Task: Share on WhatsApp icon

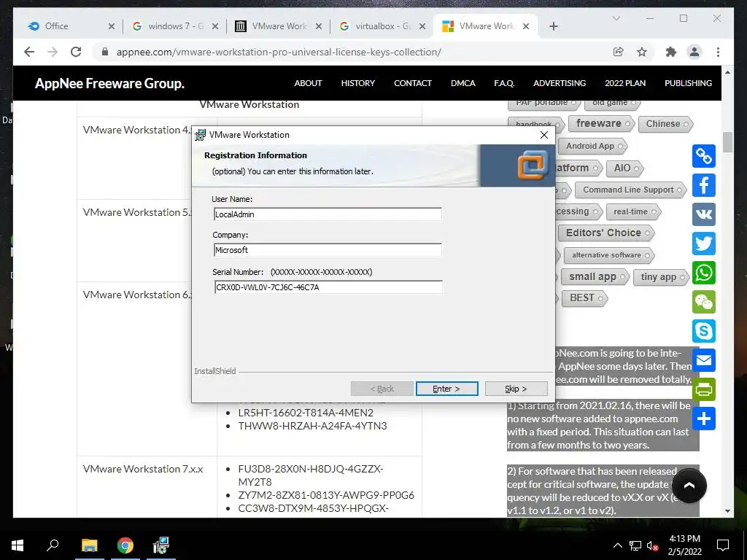Action: [704, 273]
